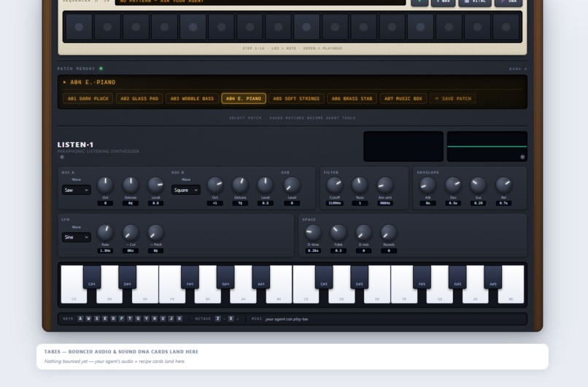Click the A keycap in KEYS legend
588x387 pixels.
click(80, 318)
